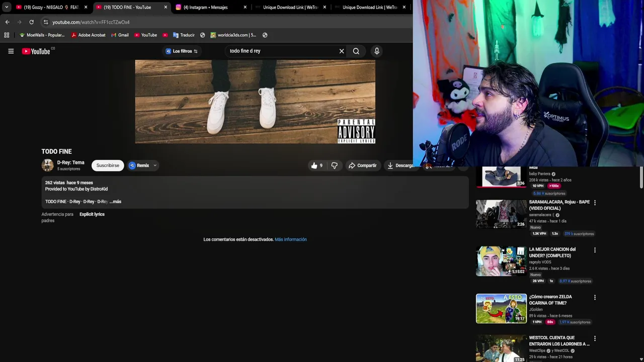Click the saramalacara channel name
Image resolution: width=644 pixels, height=362 pixels.
541,215
